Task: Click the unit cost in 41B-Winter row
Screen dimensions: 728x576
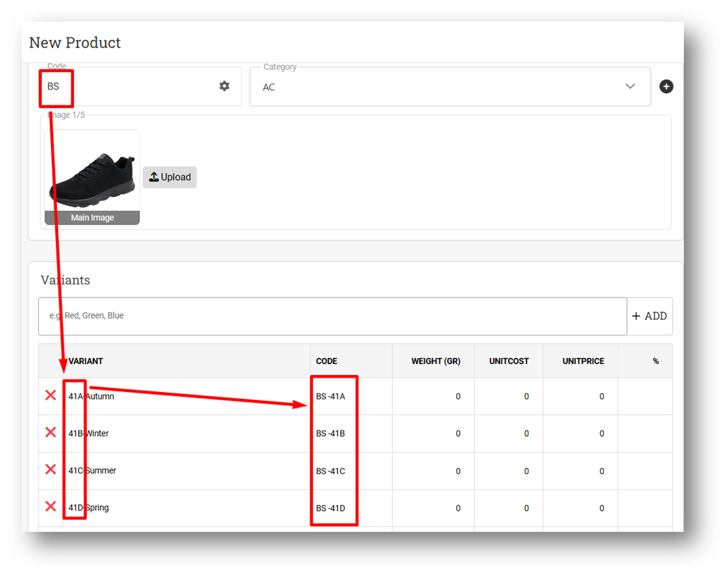Action: point(526,433)
